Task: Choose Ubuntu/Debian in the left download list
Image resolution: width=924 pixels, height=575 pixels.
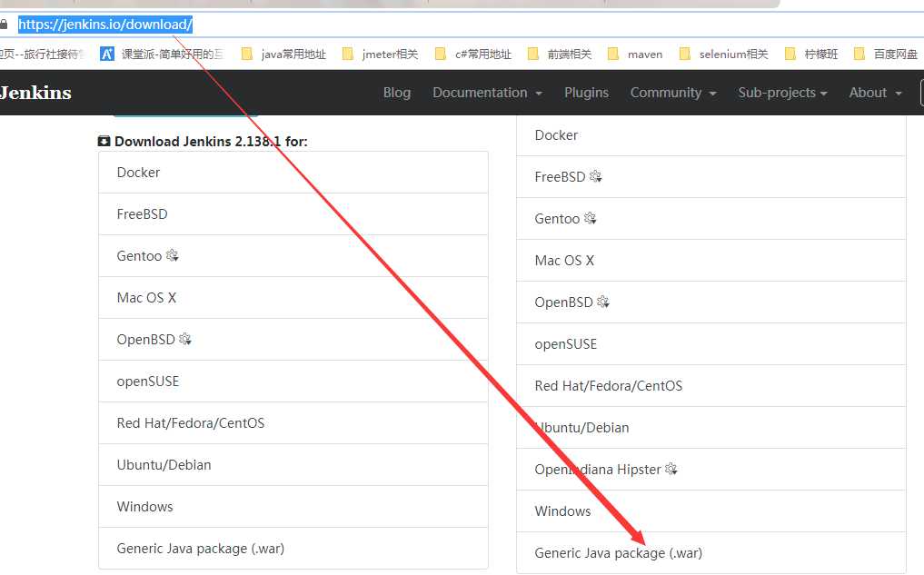Action: click(x=293, y=465)
